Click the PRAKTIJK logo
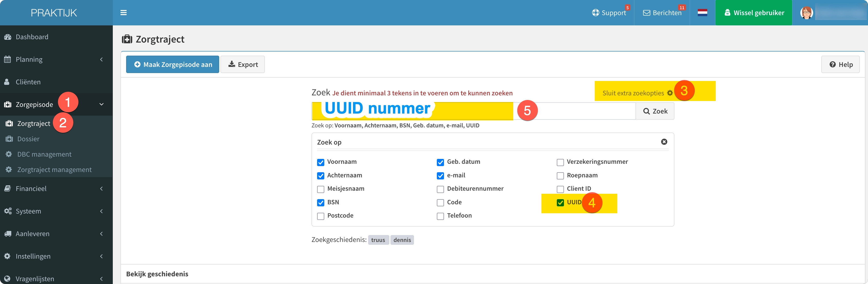The image size is (868, 284). click(54, 13)
